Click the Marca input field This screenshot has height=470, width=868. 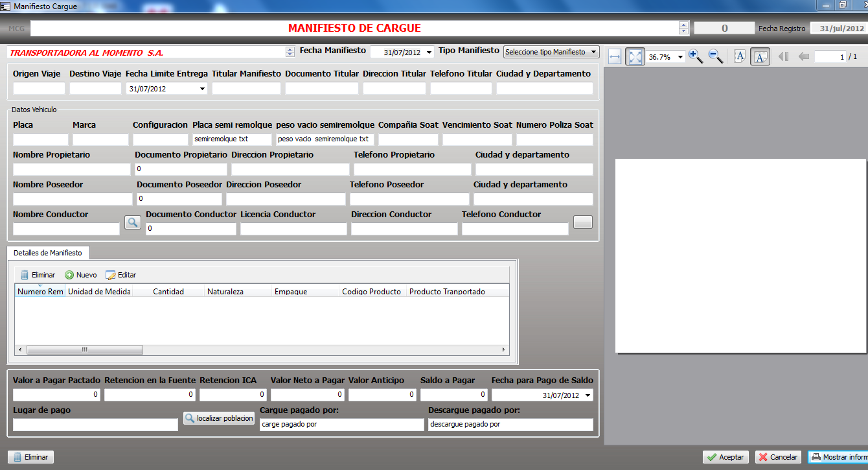[100, 139]
